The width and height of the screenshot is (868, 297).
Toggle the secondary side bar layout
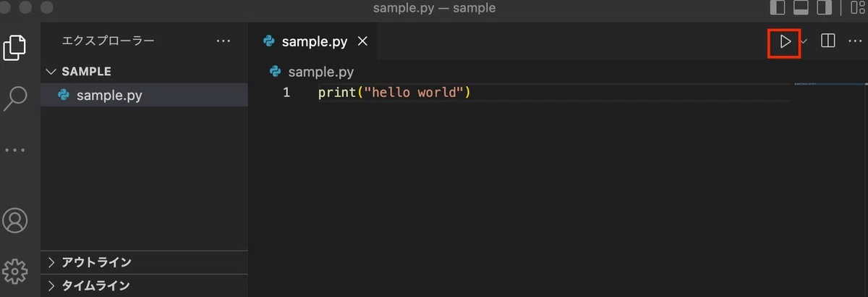[824, 8]
